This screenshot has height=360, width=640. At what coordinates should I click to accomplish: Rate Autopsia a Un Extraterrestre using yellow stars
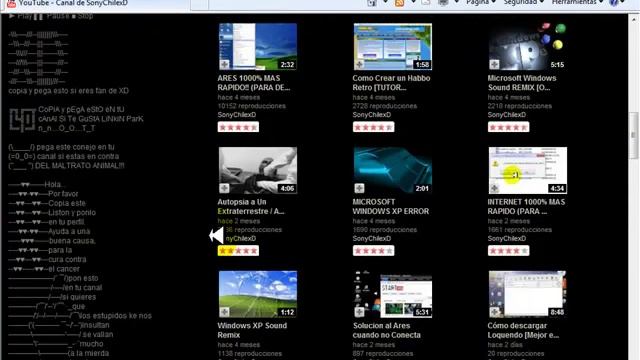pyautogui.click(x=238, y=251)
